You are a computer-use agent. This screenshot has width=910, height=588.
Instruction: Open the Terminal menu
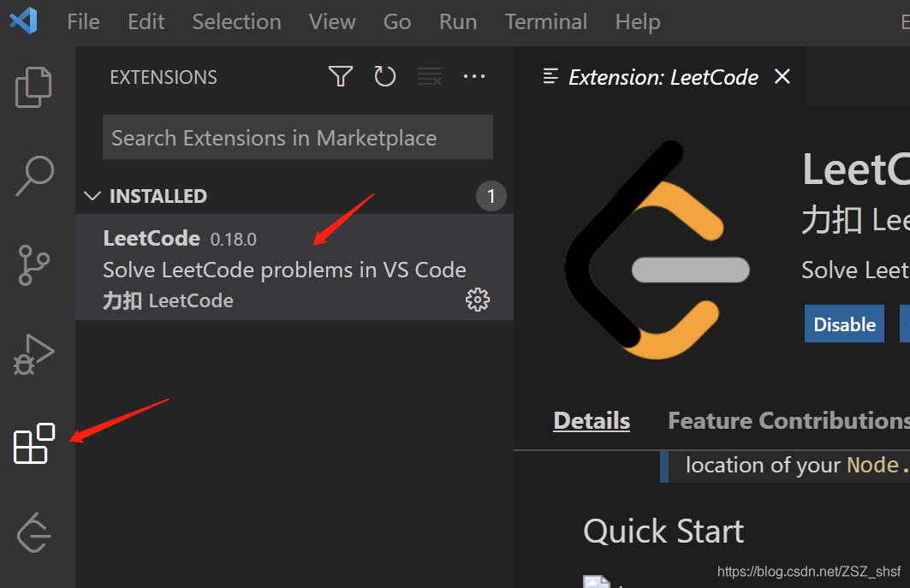545,22
